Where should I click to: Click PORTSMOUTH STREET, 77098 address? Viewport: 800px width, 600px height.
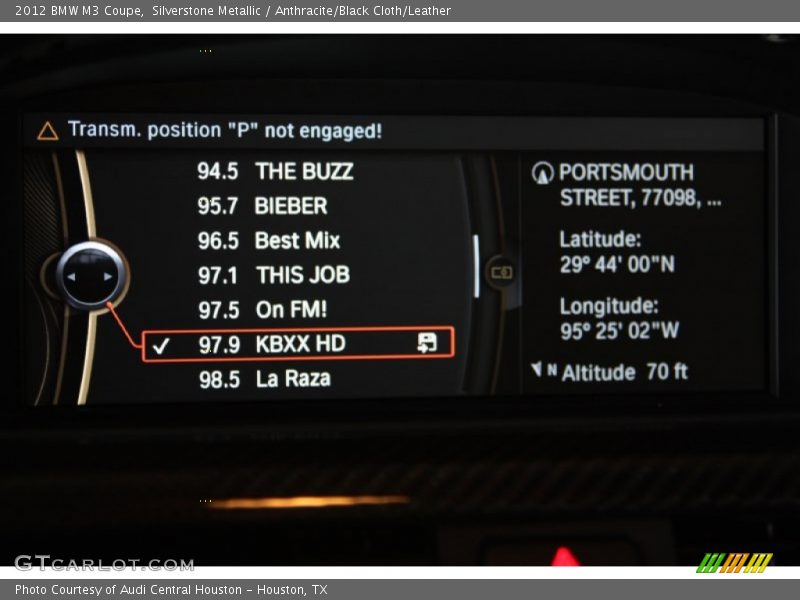click(x=640, y=185)
